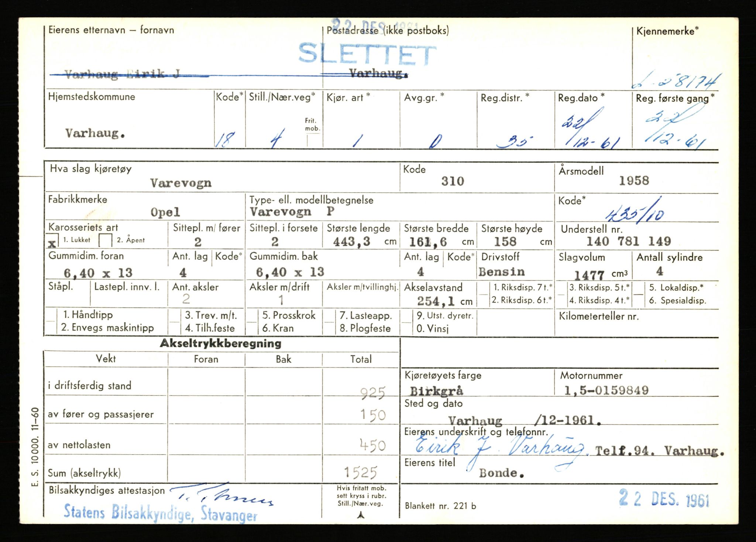Viewport: 756px width, 542px height.
Task: Select Akselavstand value '254,1'
Action: 436,301
